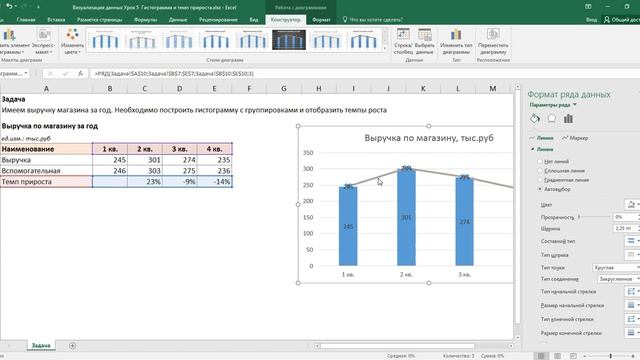
Task: Select Градиентная линия radio option
Action: [x=540, y=180]
